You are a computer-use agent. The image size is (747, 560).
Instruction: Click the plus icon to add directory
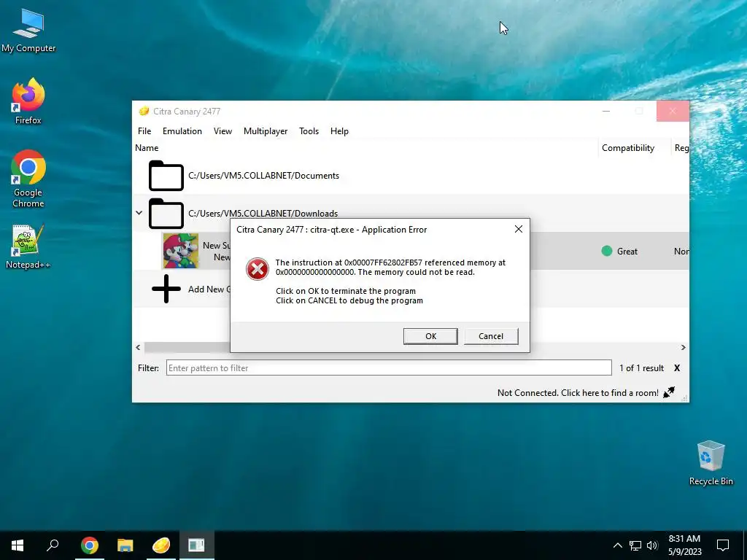click(166, 289)
